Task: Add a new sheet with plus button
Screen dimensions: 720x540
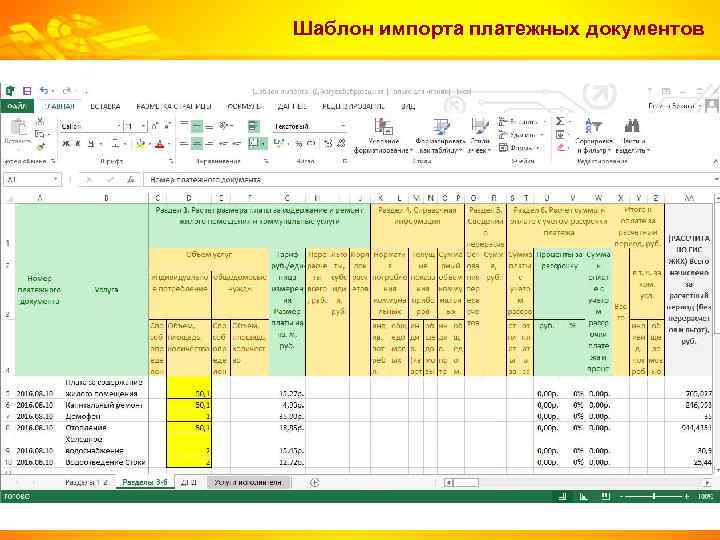Action: pyautogui.click(x=315, y=483)
